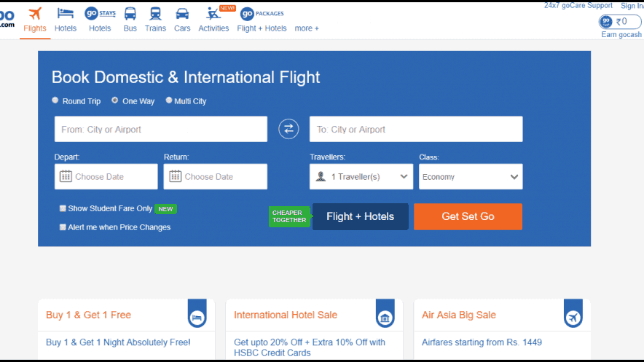Select the Round Trip radio button
The height and width of the screenshot is (362, 644).
pyautogui.click(x=55, y=100)
